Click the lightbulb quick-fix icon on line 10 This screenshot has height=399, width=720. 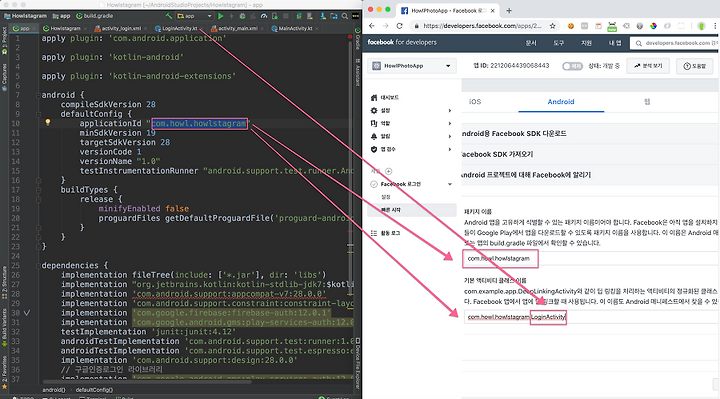coord(47,122)
